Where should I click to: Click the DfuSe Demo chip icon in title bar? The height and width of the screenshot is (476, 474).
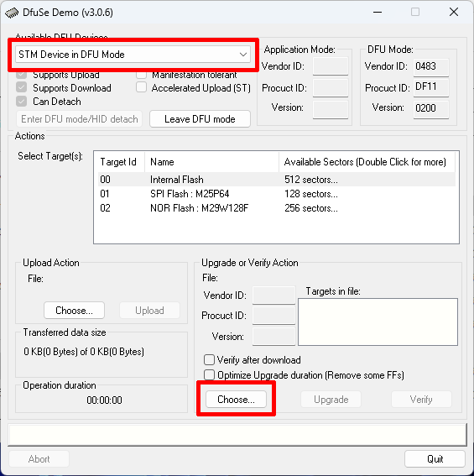click(12, 13)
